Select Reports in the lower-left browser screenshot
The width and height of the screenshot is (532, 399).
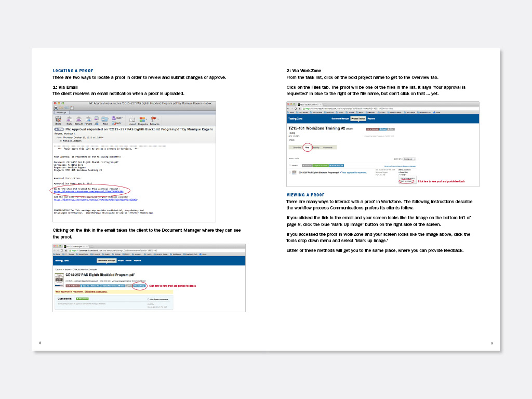(x=137, y=261)
